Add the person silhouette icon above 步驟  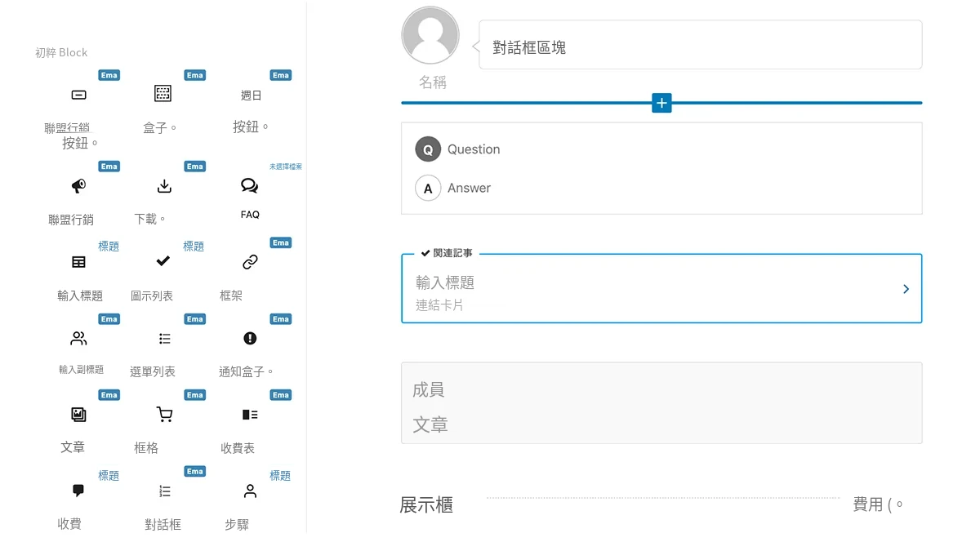pos(250,491)
